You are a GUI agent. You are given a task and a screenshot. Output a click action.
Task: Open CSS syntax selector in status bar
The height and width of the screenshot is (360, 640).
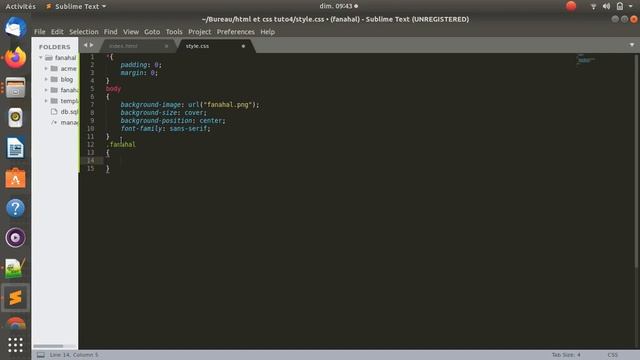point(613,355)
